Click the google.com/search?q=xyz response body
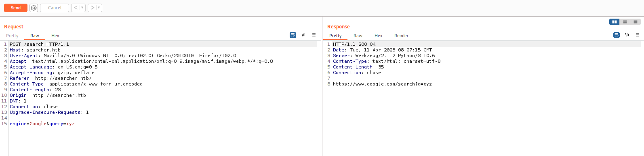Viewport: 644px width, 156px height. (382, 84)
